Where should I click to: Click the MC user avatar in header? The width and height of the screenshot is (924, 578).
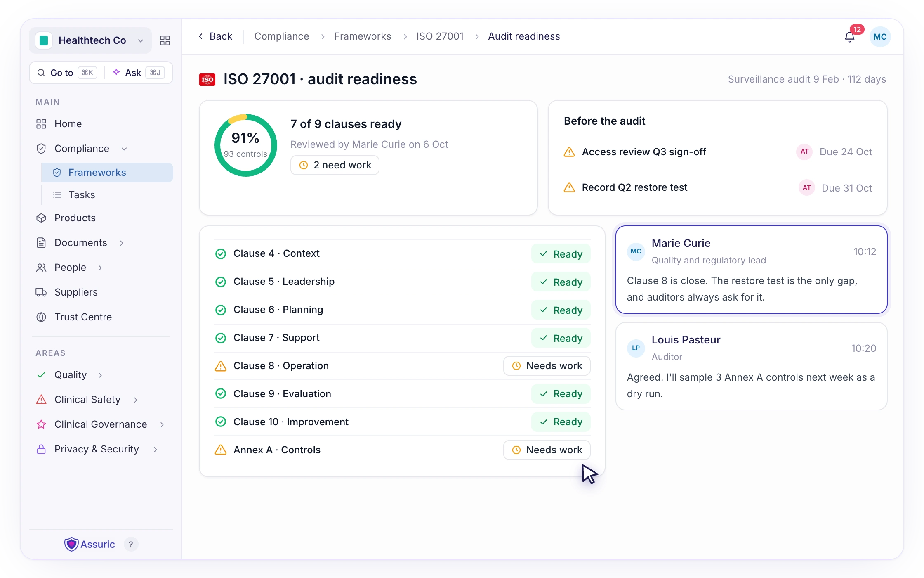point(880,37)
